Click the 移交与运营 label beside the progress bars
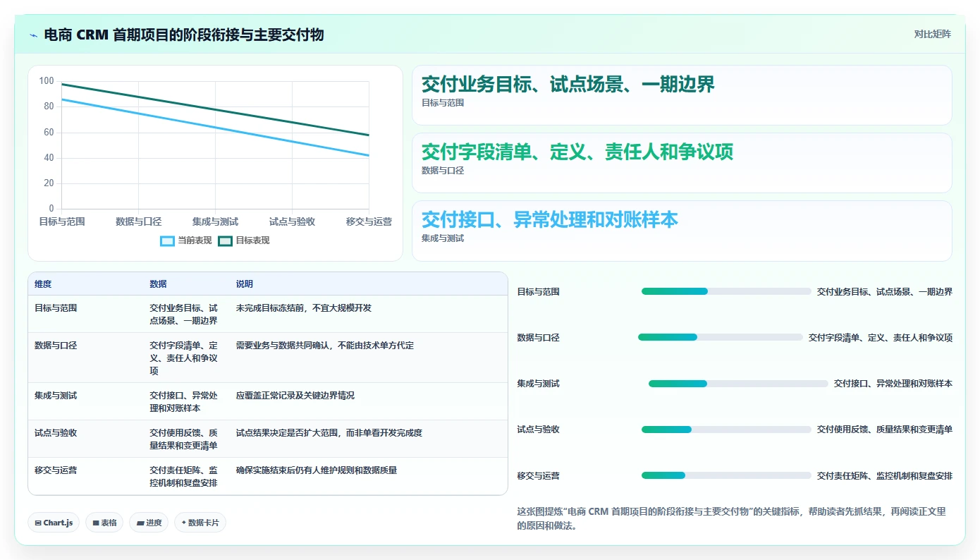 click(539, 476)
